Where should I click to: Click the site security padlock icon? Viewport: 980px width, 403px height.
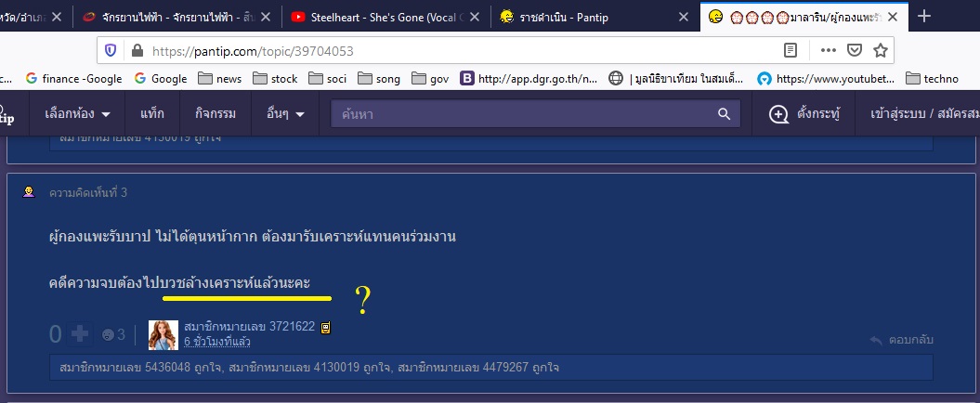point(137,51)
